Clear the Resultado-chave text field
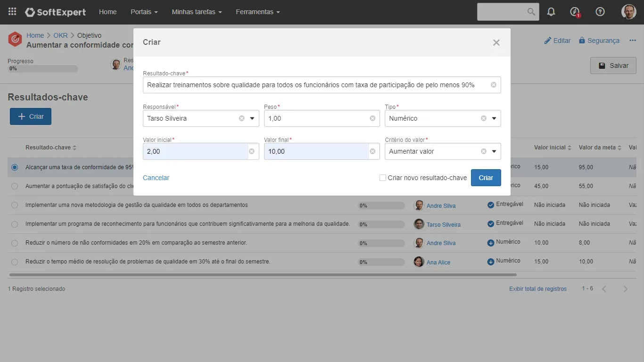Screen dimensions: 644x362 pos(494,85)
